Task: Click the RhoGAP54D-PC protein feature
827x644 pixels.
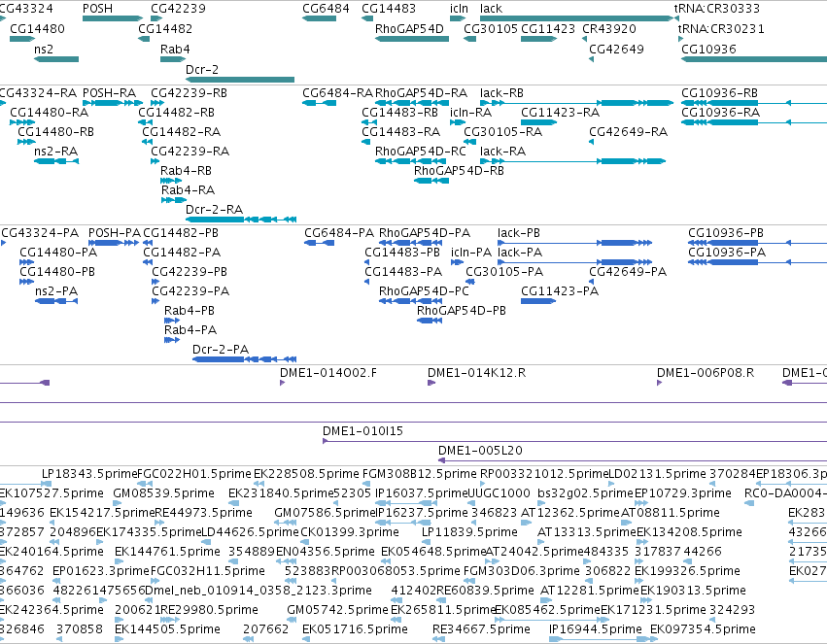Action: click(x=410, y=301)
